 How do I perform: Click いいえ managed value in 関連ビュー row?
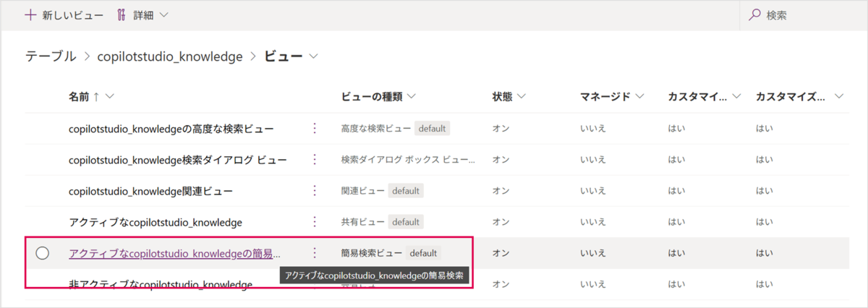click(x=592, y=191)
